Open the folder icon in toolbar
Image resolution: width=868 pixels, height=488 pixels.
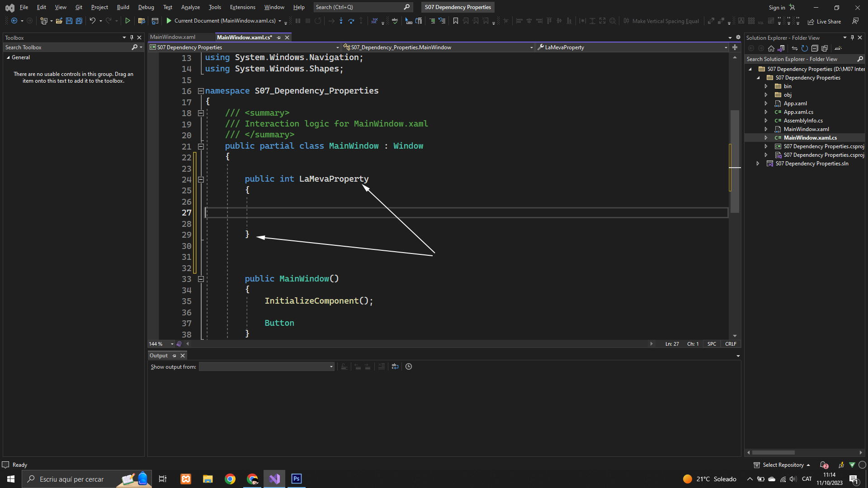click(x=59, y=21)
